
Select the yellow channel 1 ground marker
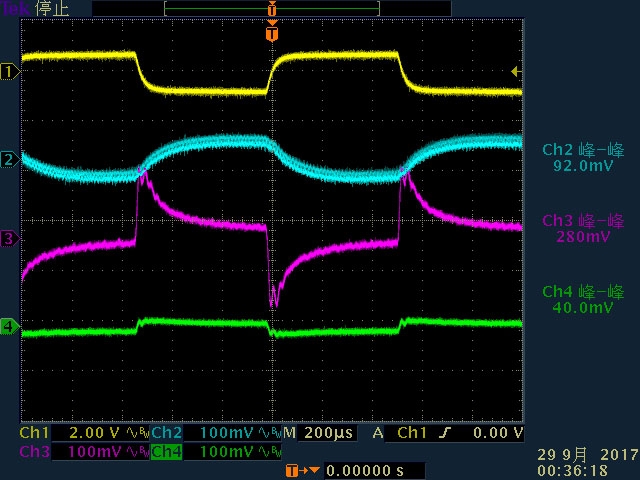(x=10, y=72)
